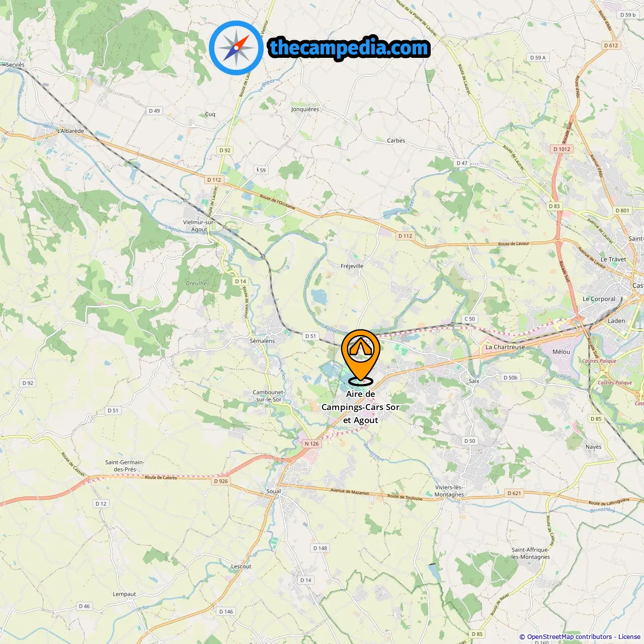Click the Lempaut village label
Viewport: 644px width, 644px height.
pyautogui.click(x=124, y=594)
